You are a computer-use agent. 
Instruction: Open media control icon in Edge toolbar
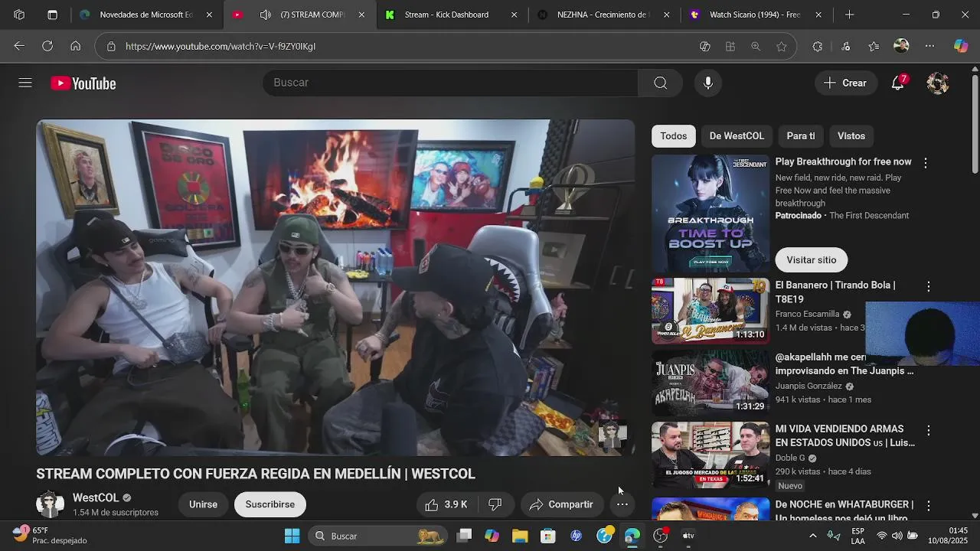pos(845,46)
